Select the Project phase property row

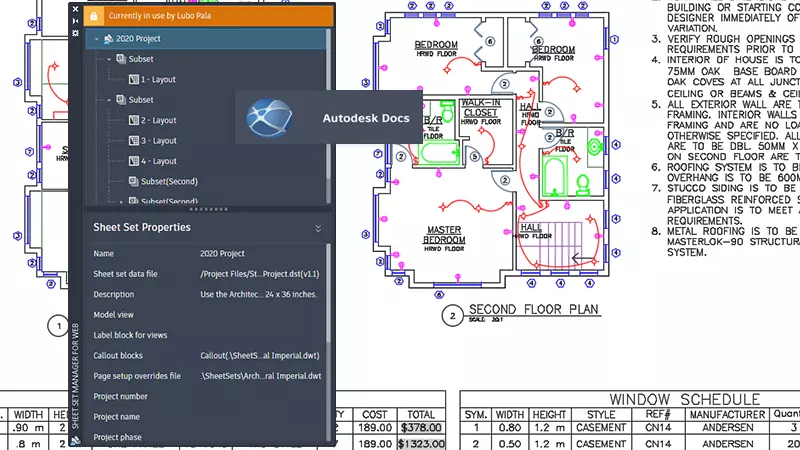pyautogui.click(x=206, y=437)
